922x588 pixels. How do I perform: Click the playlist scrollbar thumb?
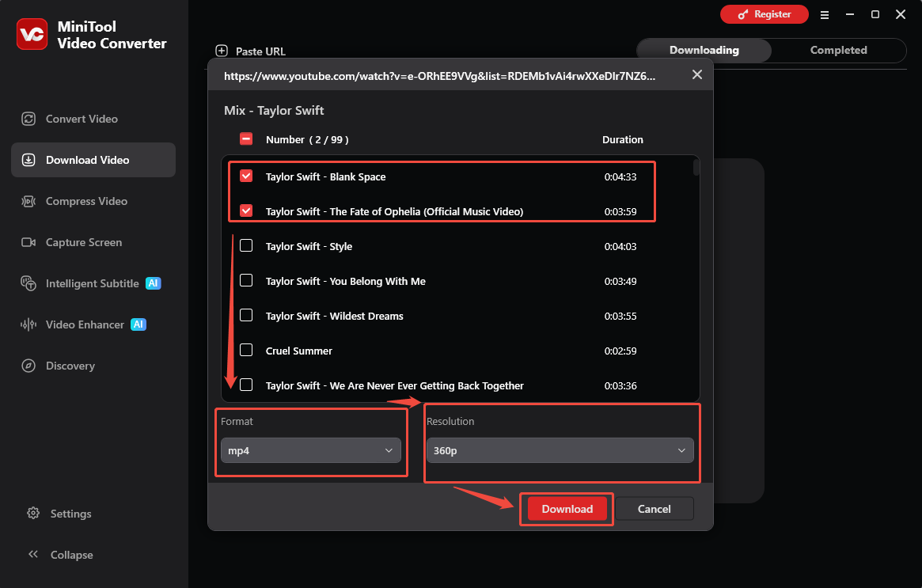(696, 168)
